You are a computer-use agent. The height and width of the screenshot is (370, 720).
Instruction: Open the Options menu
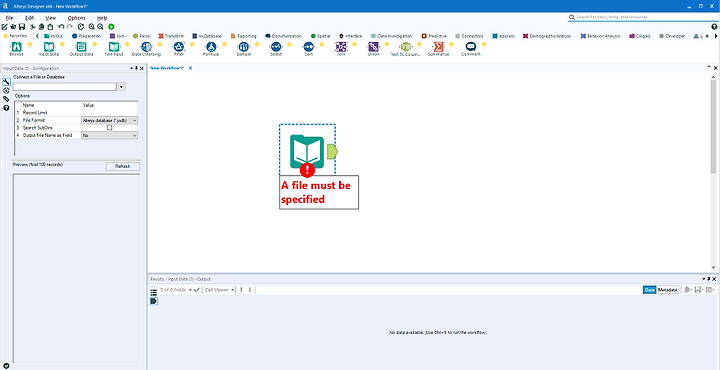pos(76,18)
